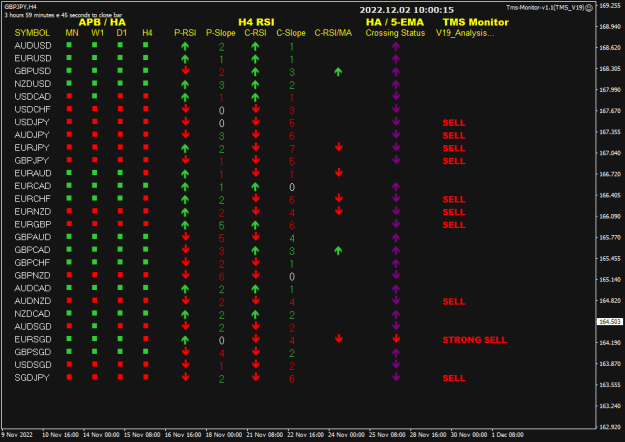Click the 169.255 price scale label

[610, 6]
